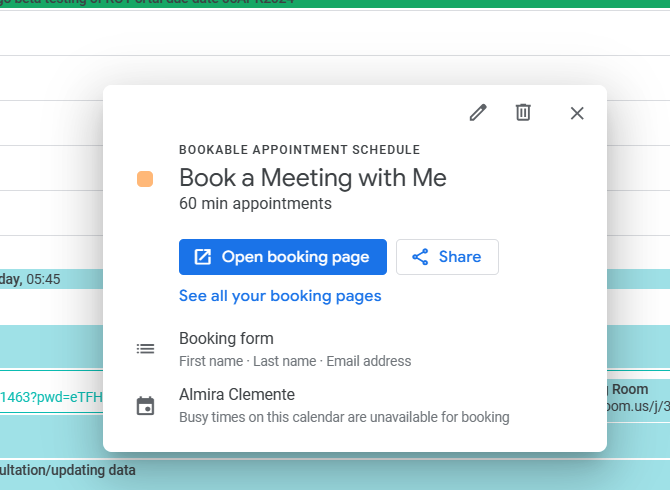Edit the appointment schedule with pencil icon
Image resolution: width=670 pixels, height=490 pixels.
pos(478,113)
